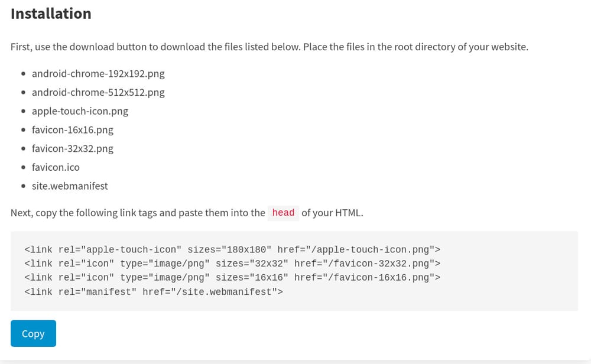591x364 pixels.
Task: Click the href="/site.webmanifest" attribute in code
Action: pyautogui.click(x=210, y=291)
